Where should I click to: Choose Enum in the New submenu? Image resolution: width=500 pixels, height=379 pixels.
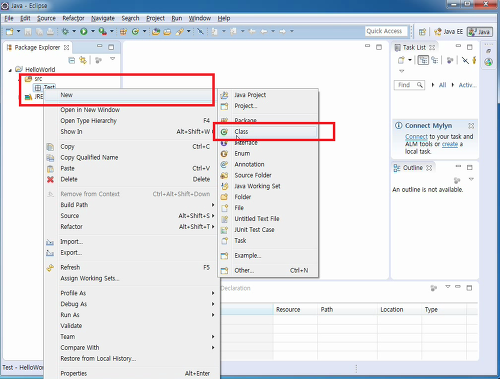coord(268,154)
